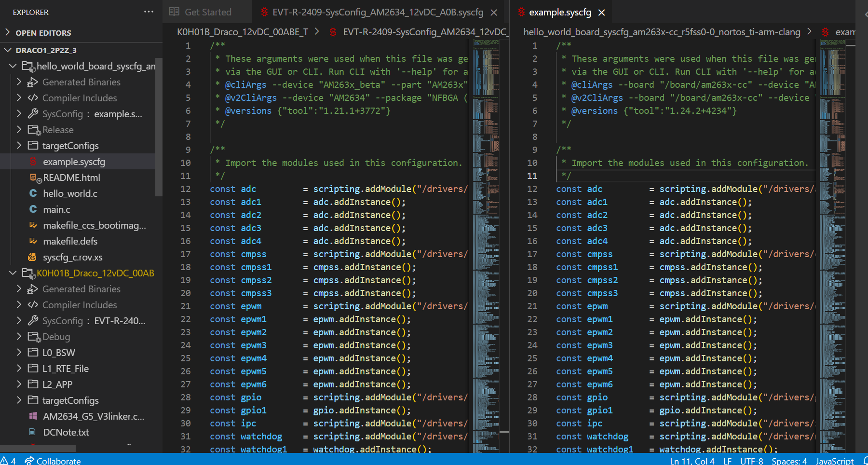Expand targetConfigs under hello_world_board project
868x465 pixels.
[x=19, y=146]
